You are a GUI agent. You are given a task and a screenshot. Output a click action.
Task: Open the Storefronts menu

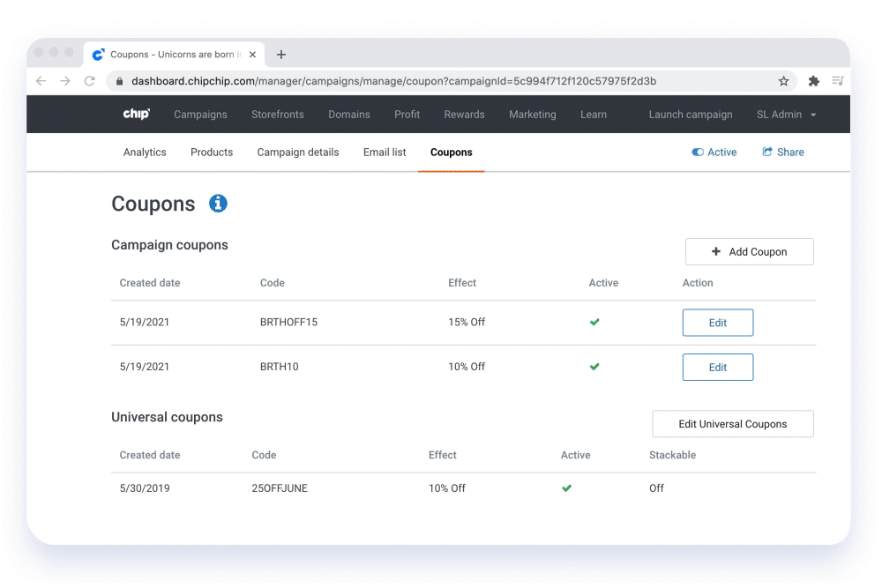(277, 114)
